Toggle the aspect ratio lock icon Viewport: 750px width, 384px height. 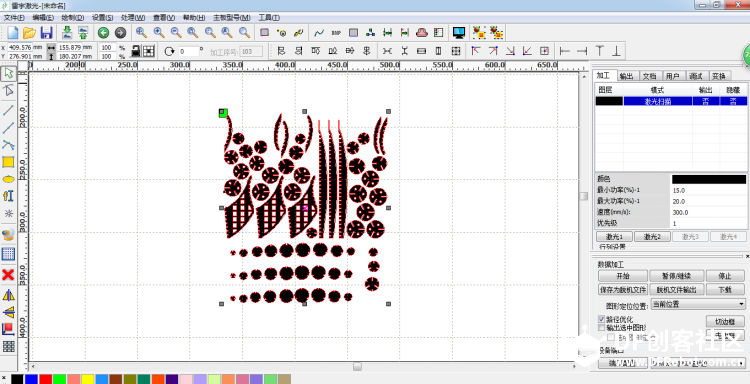[136, 51]
